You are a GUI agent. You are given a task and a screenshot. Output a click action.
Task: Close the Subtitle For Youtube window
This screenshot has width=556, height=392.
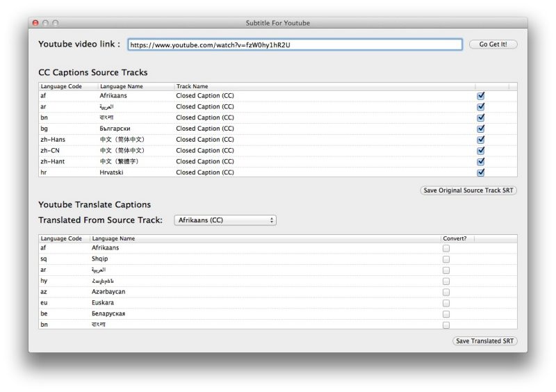click(35, 23)
